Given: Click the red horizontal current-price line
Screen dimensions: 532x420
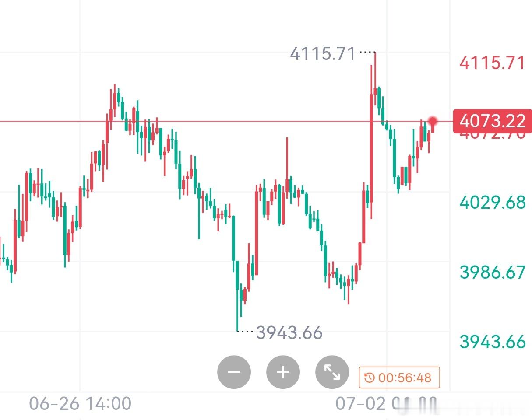Looking at the screenshot, I should pos(225,121).
